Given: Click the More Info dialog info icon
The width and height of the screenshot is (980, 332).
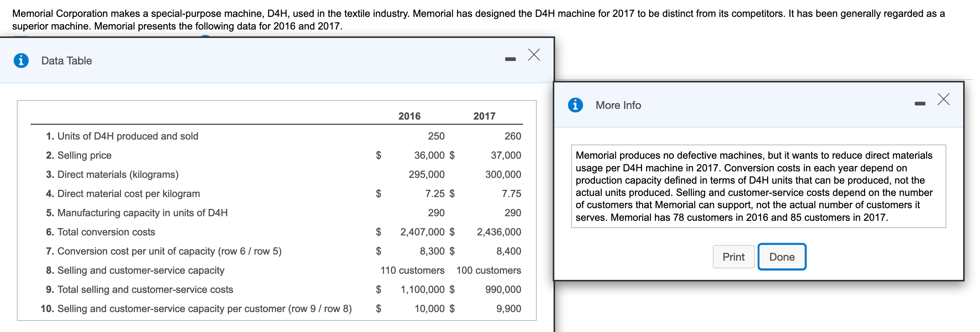Looking at the screenshot, I should pos(575,105).
